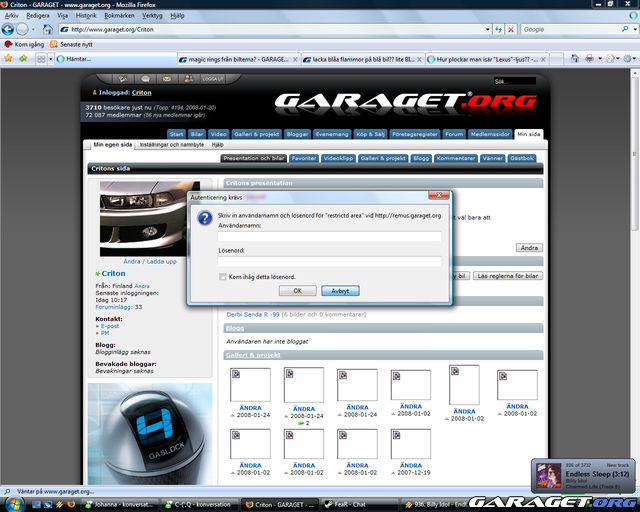
Task: Click the toolbar gear icon at right
Action: (628, 59)
